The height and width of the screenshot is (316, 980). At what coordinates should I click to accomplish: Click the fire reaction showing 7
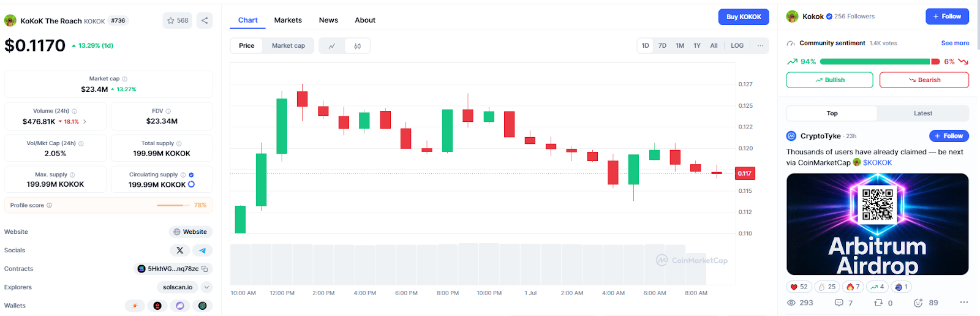click(x=853, y=287)
